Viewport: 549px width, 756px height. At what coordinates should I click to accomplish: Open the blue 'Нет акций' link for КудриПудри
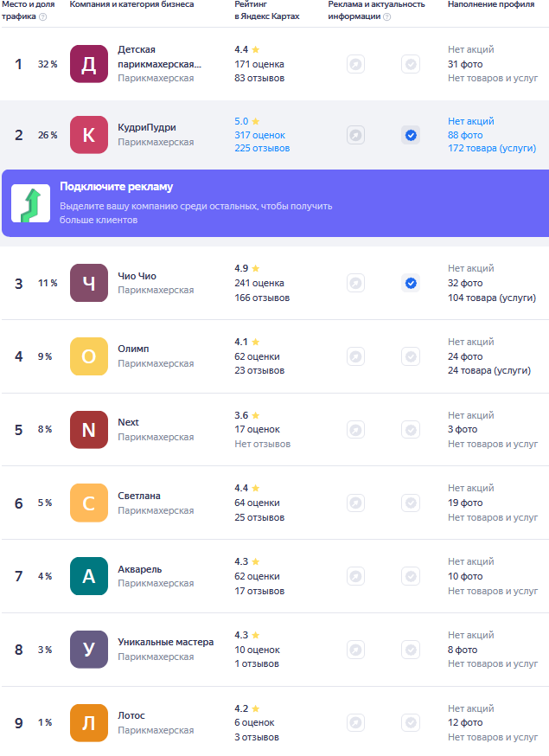(471, 121)
